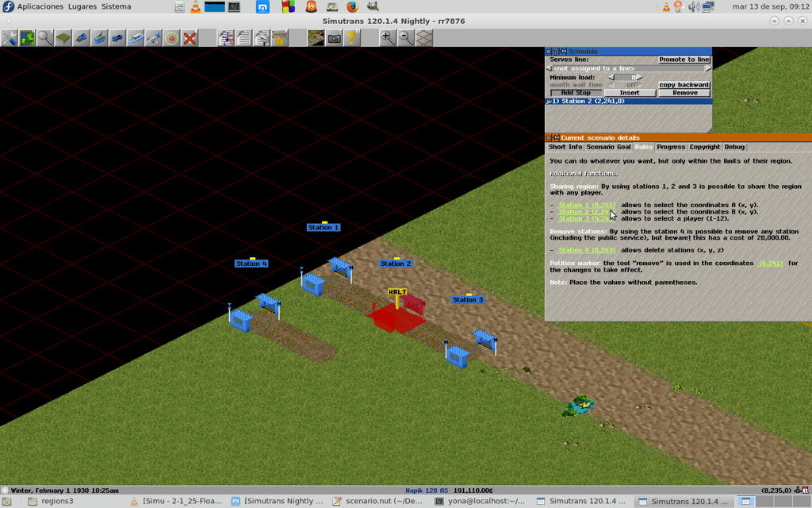
Task: Open the volume control in system tray
Action: pos(693,6)
